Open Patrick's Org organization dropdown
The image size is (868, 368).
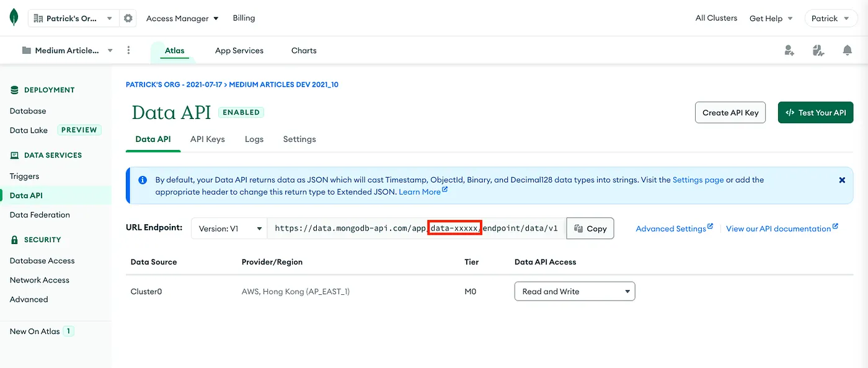pyautogui.click(x=73, y=19)
